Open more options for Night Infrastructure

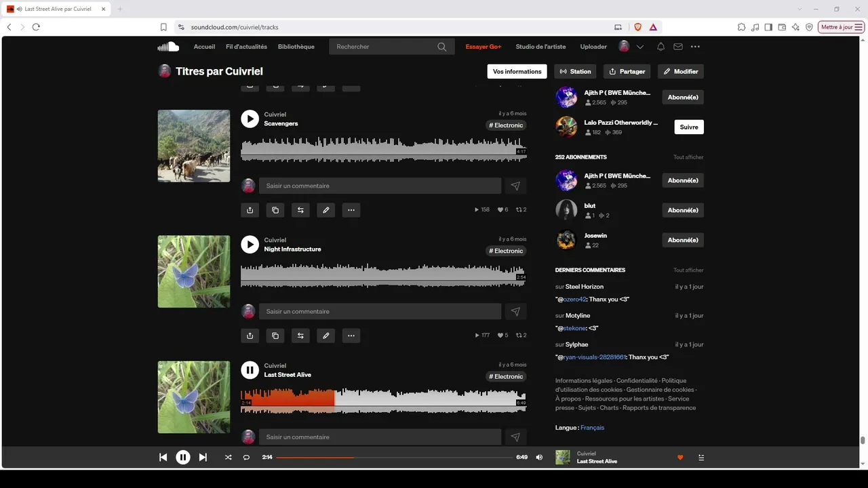351,335
